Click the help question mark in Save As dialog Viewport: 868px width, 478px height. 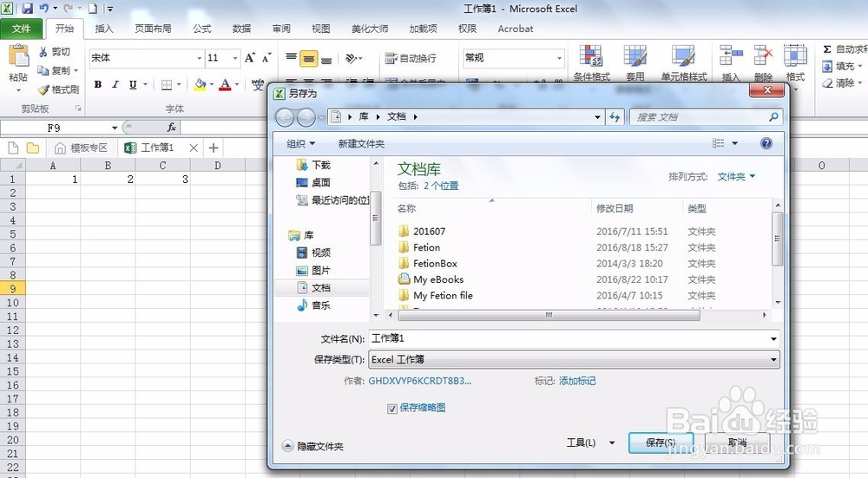766,144
